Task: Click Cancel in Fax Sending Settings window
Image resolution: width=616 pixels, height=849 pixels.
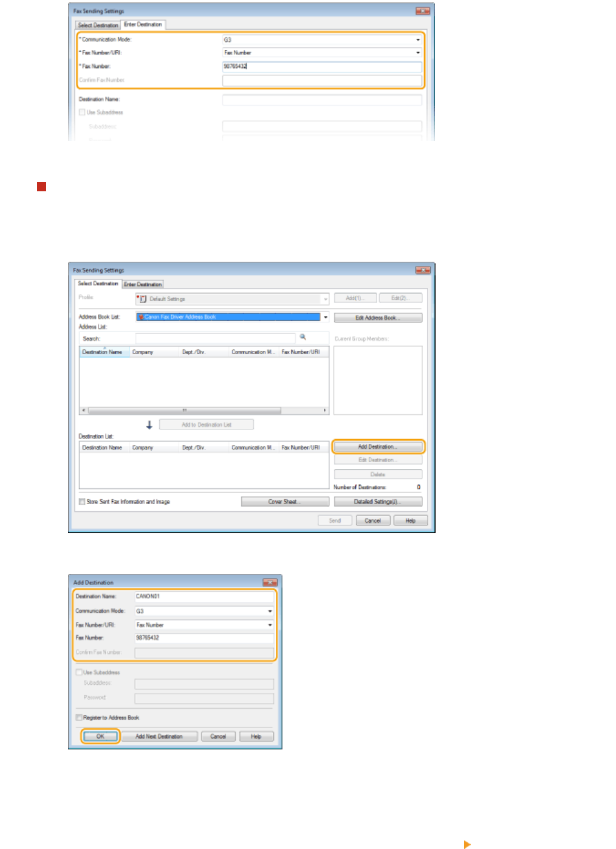Action: (x=373, y=520)
